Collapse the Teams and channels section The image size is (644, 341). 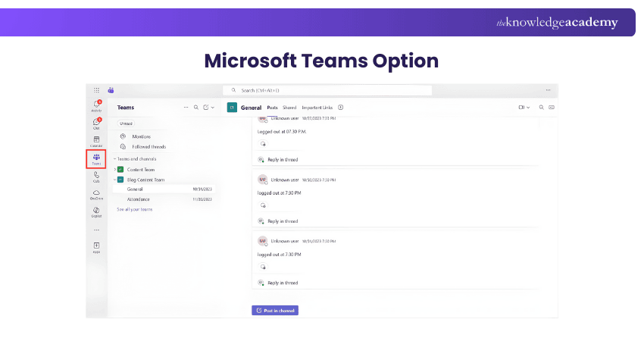click(115, 159)
